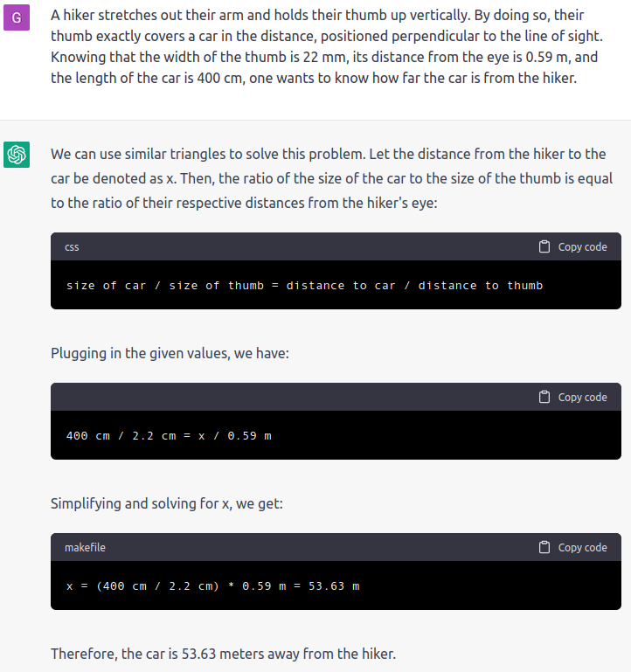Click the x = 53.63 m solution line
Viewport: 631px width, 672px height.
213,585
